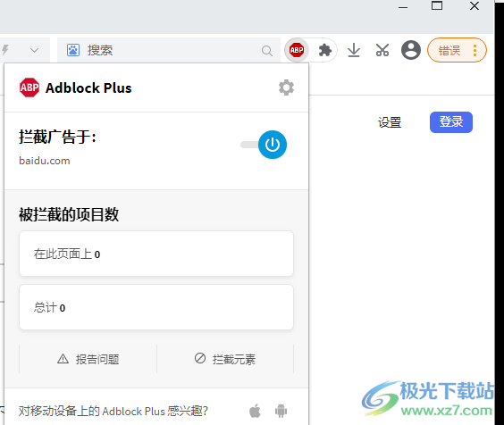Click the 拦截广告于 heading text
This screenshot has width=504, height=425.
(57, 137)
